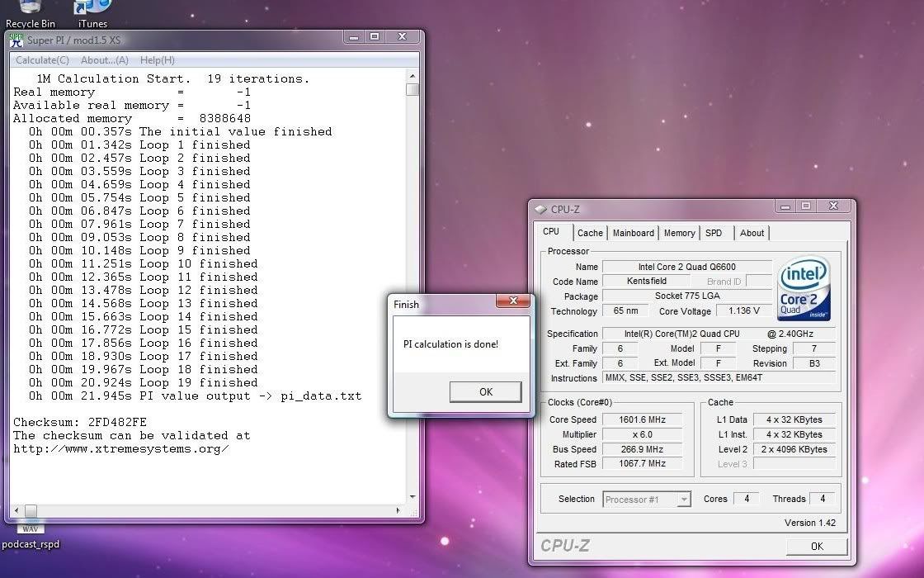Click the Cores count value in CPU-Z
The image size is (924, 578).
(x=746, y=499)
